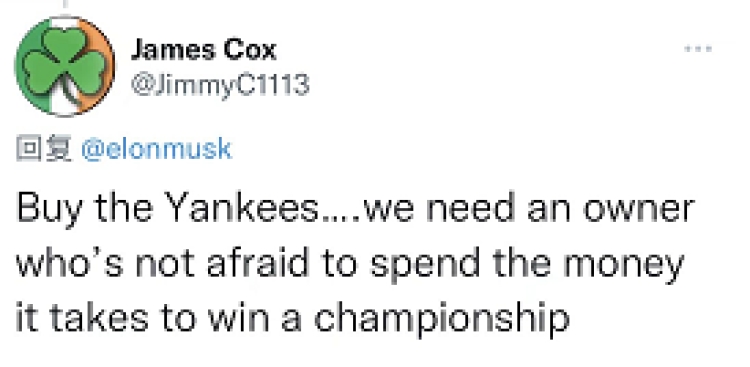Open the three-dot more options menu
Image resolution: width=750 pixels, height=367 pixels.
point(698,49)
